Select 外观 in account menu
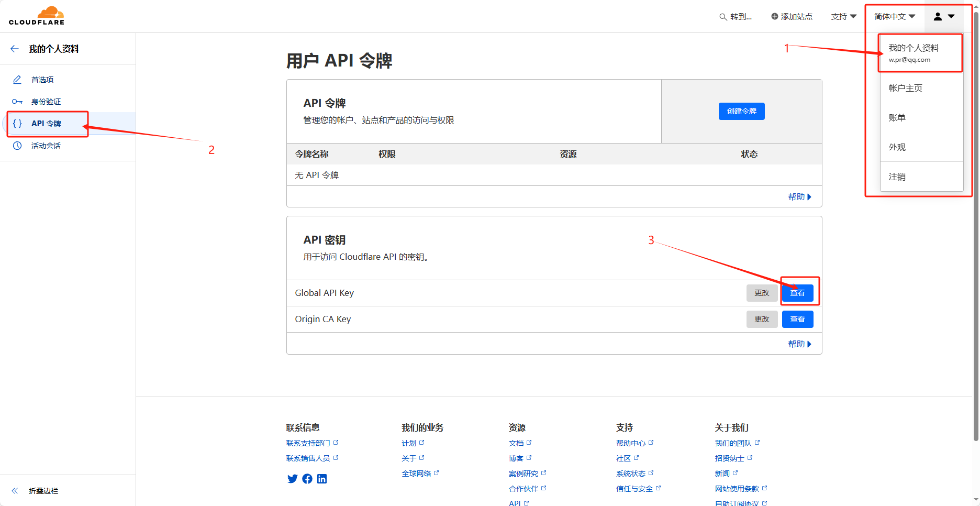Screen dimensions: 980x506 921,147
